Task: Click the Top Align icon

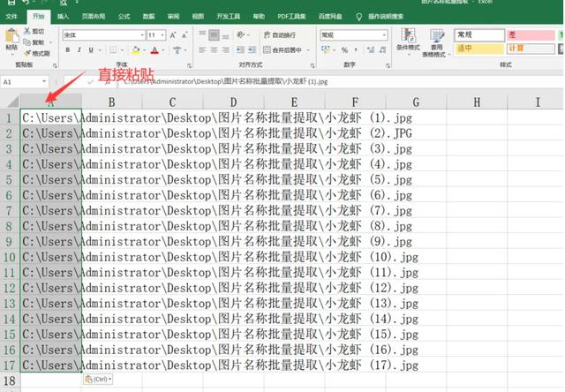Action: click(202, 35)
